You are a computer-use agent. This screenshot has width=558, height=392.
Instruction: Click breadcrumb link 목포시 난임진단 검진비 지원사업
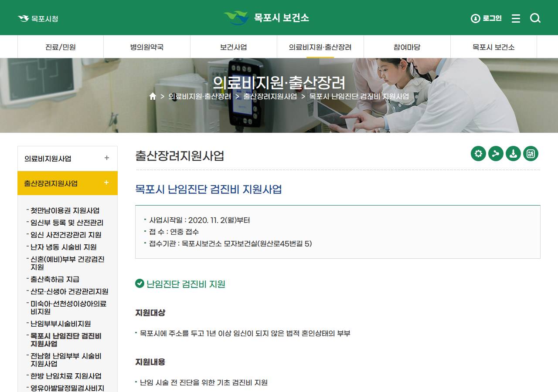359,96
